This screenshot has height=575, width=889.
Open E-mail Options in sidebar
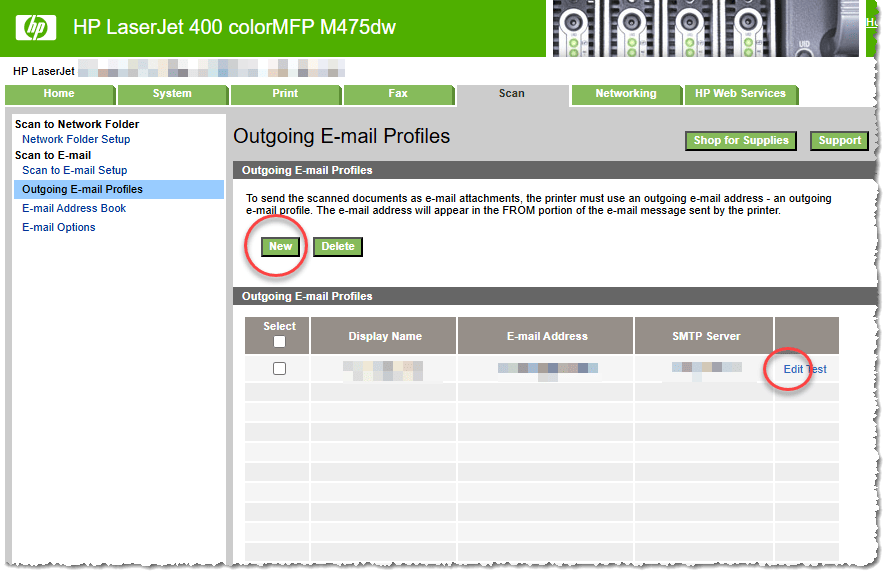point(59,228)
